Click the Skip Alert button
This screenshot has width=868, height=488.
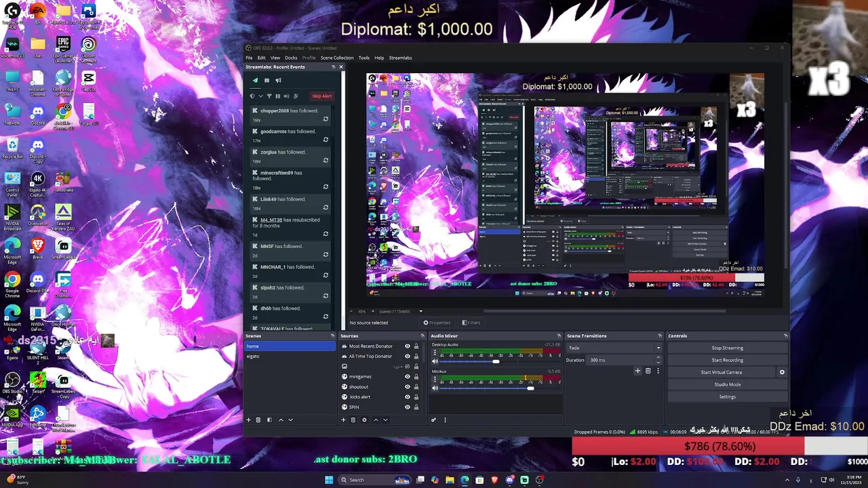click(321, 96)
